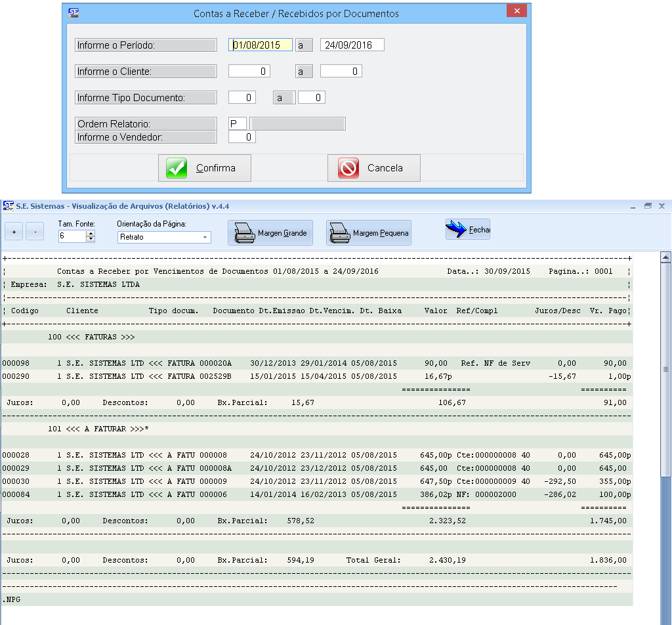Open S.E. Sistemas viewer title bar icon

[8, 205]
